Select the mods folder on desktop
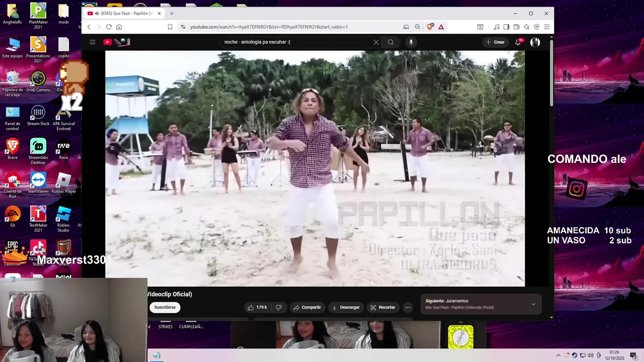This screenshot has width=644, height=362. pyautogui.click(x=63, y=14)
